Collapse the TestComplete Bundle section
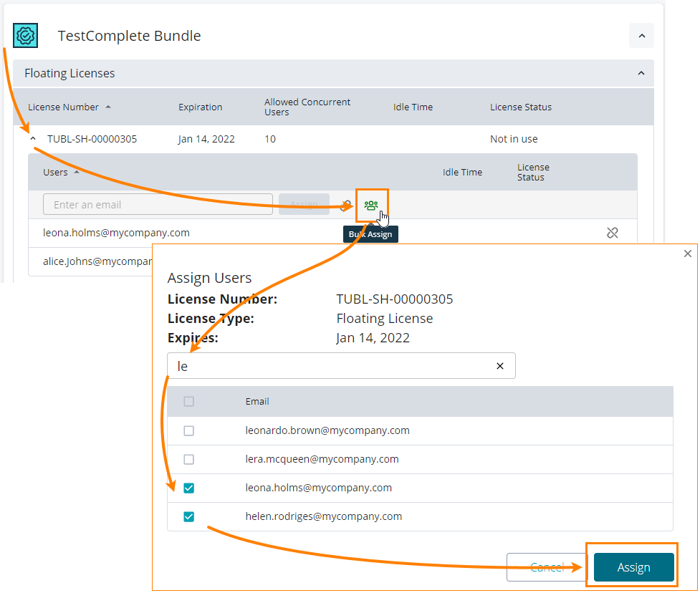The width and height of the screenshot is (700, 593). (641, 36)
